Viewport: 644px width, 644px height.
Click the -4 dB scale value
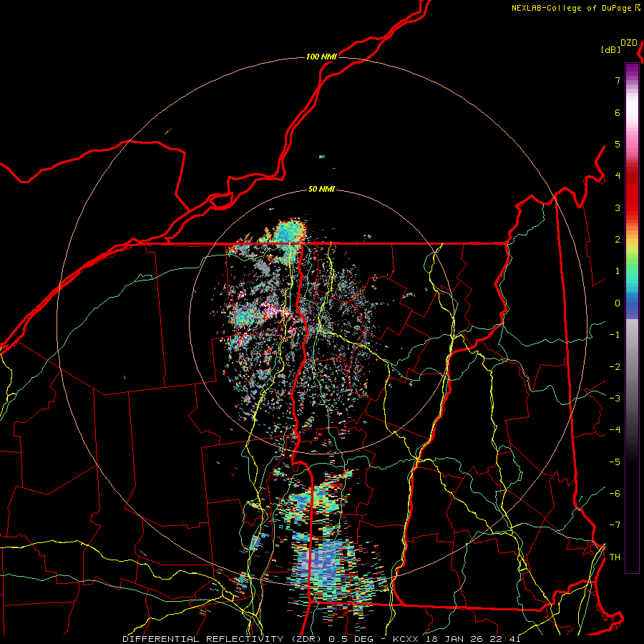click(x=615, y=430)
